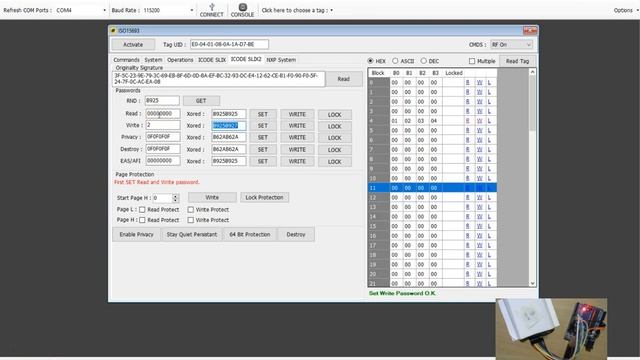Select the highlighted block 11 row
The width and height of the screenshot is (640, 360).
click(x=432, y=188)
